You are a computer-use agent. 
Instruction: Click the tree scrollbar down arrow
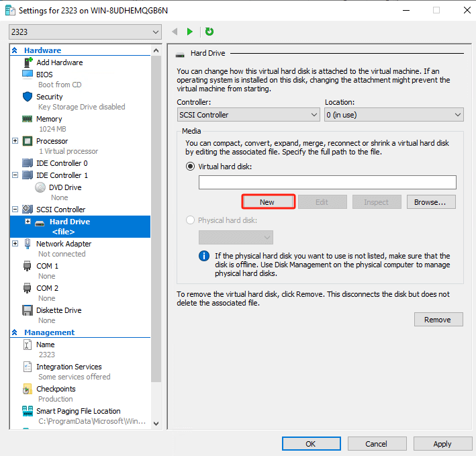156,424
